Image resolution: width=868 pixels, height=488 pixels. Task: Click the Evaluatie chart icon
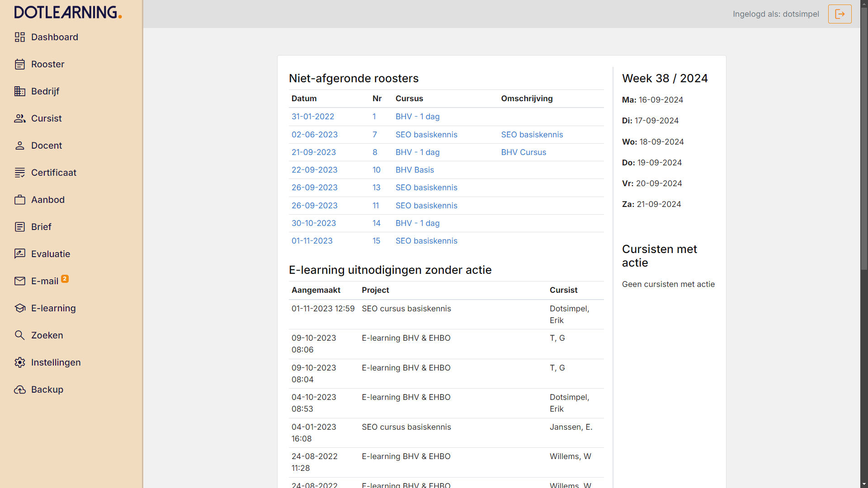[20, 254]
